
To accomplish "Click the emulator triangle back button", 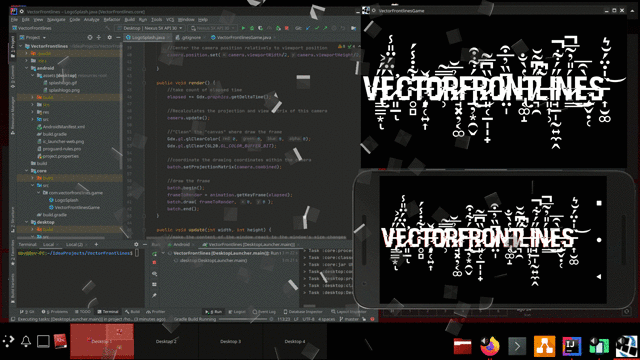I will click(x=599, y=277).
